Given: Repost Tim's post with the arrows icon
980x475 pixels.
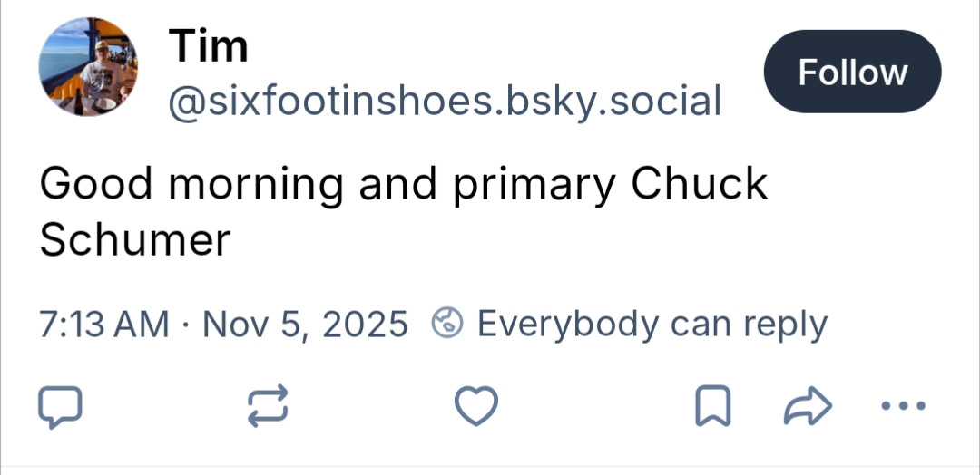Looking at the screenshot, I should (269, 405).
